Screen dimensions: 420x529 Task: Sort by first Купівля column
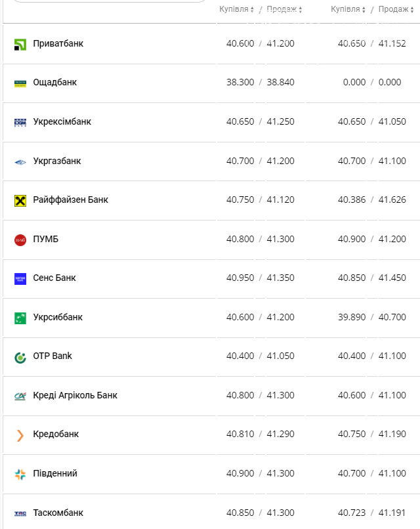point(236,9)
